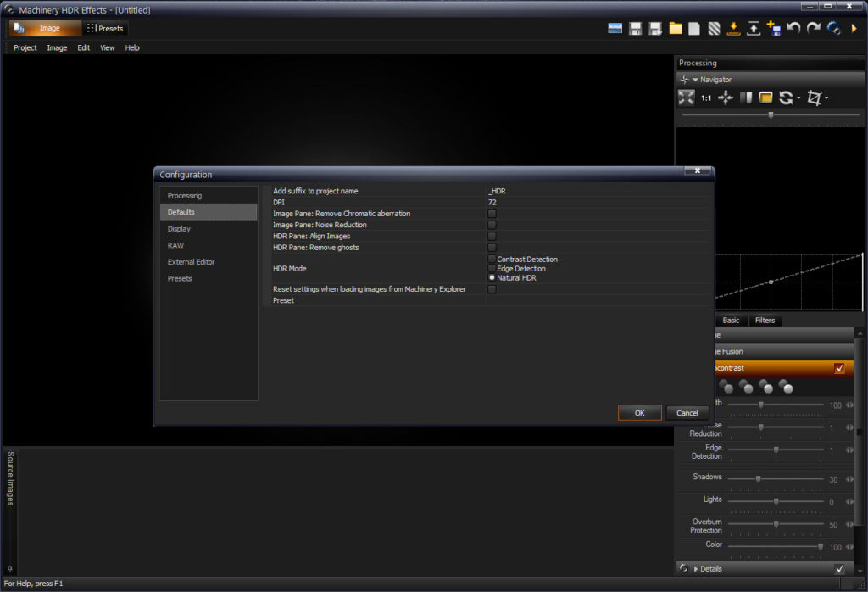Click the rotate arrows icon in Navigator
This screenshot has width=868, height=592.
pyautogui.click(x=786, y=98)
